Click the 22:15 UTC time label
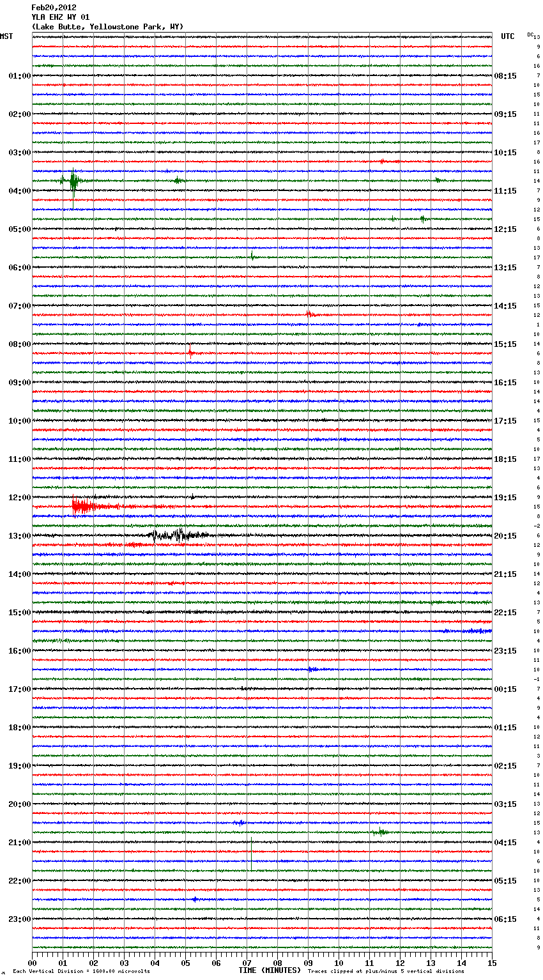The width and height of the screenshot is (543, 980). click(x=505, y=613)
